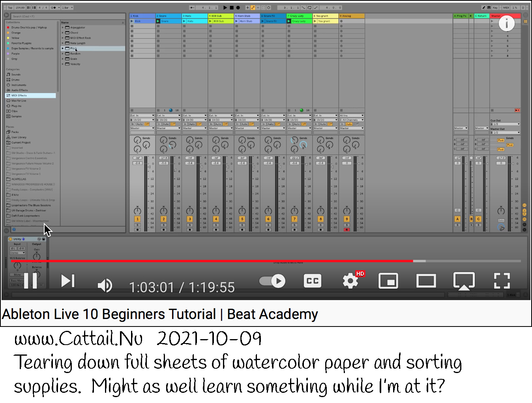Viewport: 532px width, 403px height.
Task: Select Instruments category in browser
Action: click(x=19, y=85)
